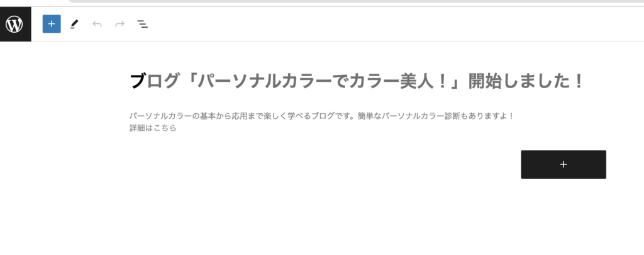Redo the change with the right arrow icon
The width and height of the screenshot is (644, 255).
119,24
